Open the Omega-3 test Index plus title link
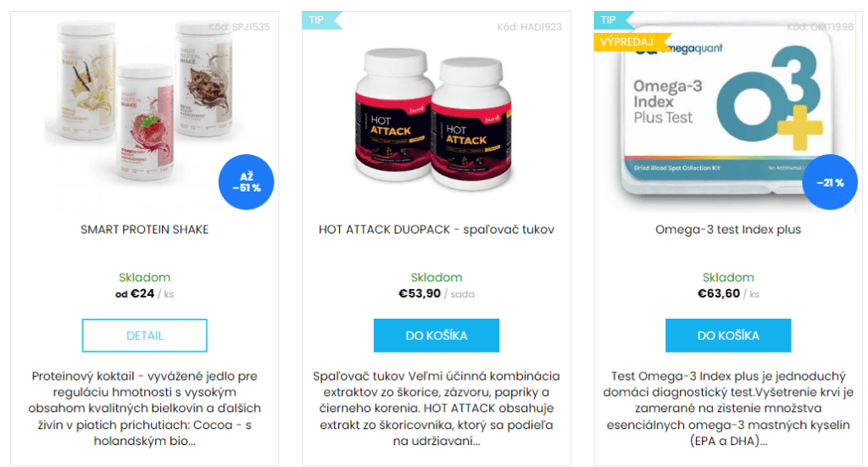 click(728, 230)
